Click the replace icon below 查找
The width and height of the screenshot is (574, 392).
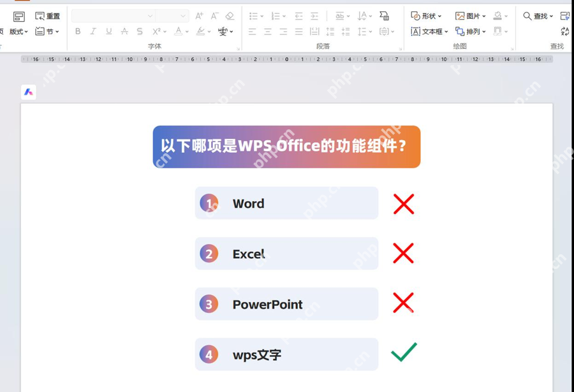tap(565, 31)
